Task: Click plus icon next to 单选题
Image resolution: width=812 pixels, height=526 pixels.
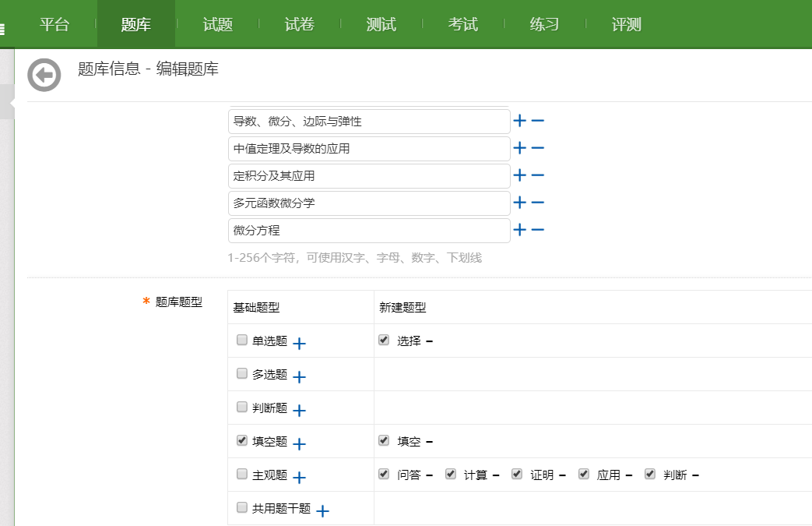Action: pos(299,344)
